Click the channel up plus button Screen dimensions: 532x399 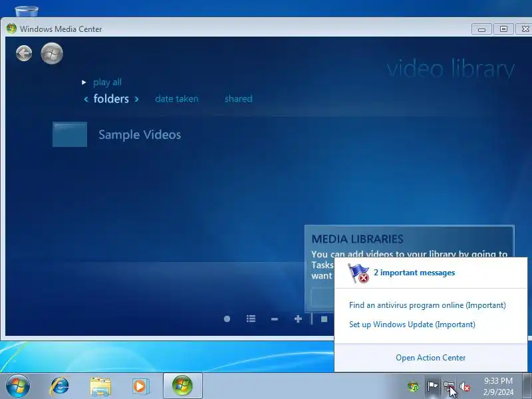click(298, 319)
